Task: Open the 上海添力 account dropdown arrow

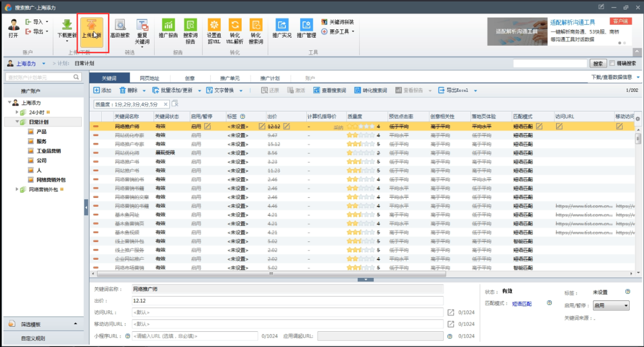Action: pyautogui.click(x=44, y=64)
